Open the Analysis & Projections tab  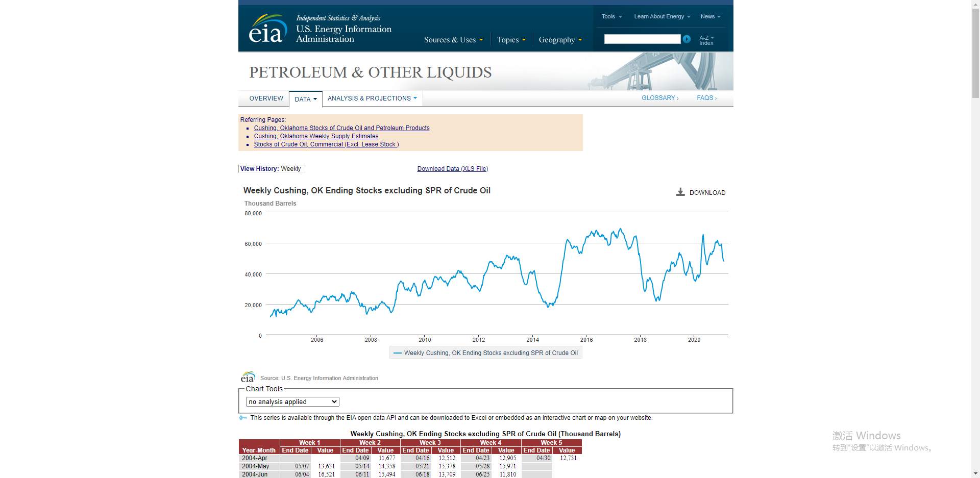pyautogui.click(x=372, y=98)
